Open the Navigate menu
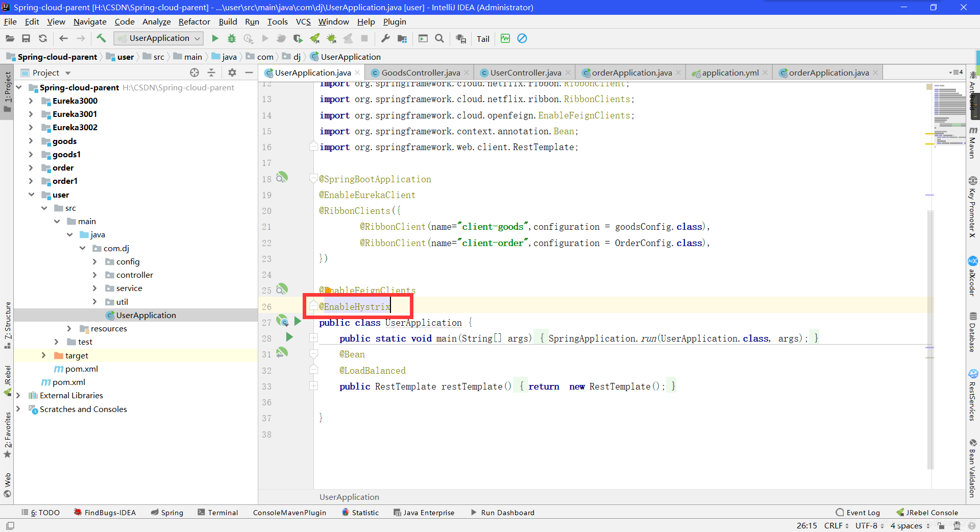The width and height of the screenshot is (980, 532). click(x=90, y=21)
